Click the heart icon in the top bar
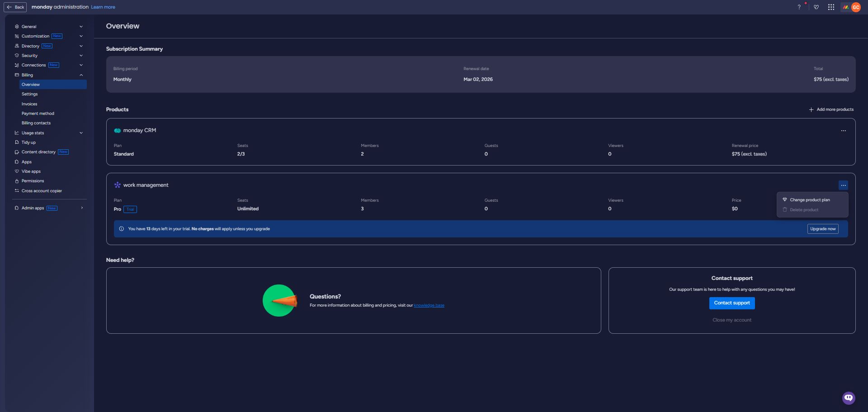The height and width of the screenshot is (412, 868). (816, 7)
